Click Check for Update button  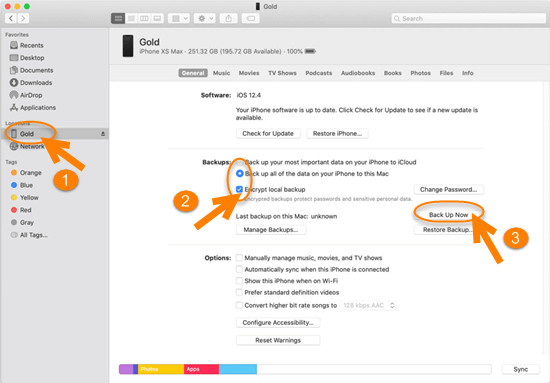pyautogui.click(x=268, y=133)
